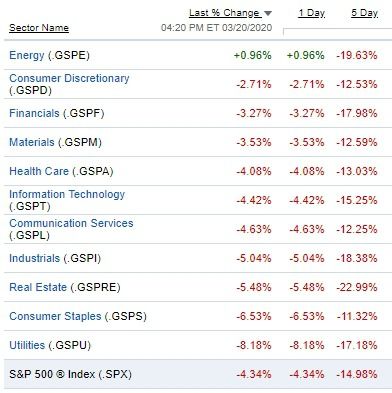Open the Financials (.GSPF) sector
This screenshot has width=392, height=393.
[34, 113]
